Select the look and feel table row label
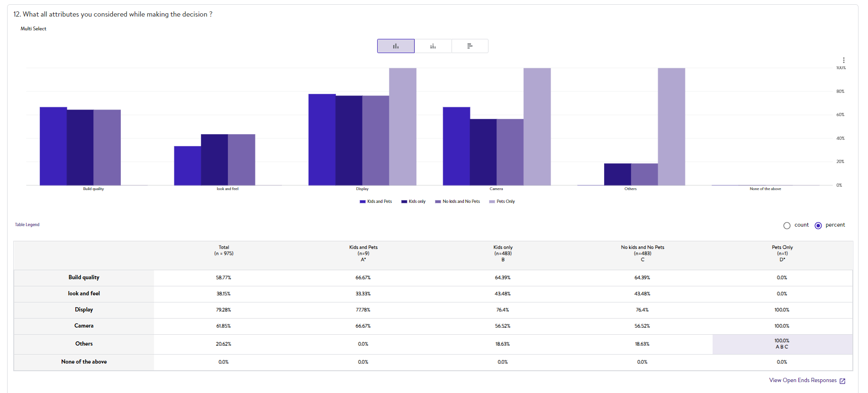The image size is (868, 393). point(84,293)
